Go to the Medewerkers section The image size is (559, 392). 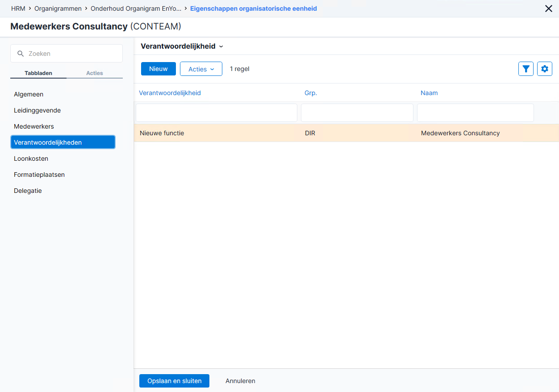pyautogui.click(x=34, y=126)
